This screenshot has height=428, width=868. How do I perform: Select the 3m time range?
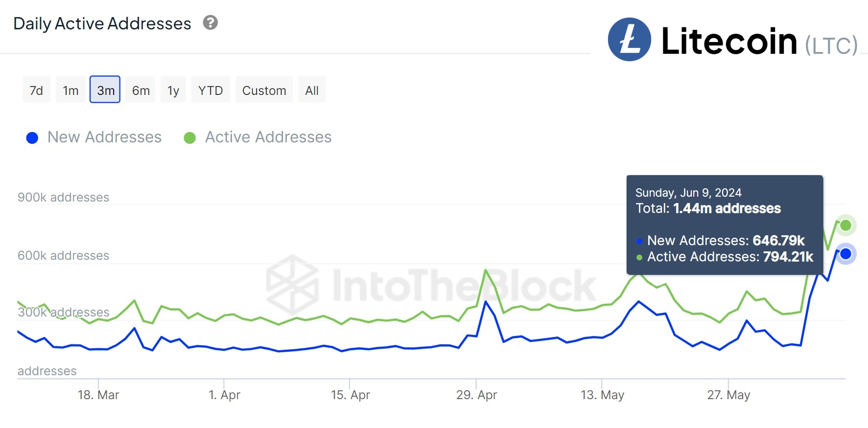click(x=105, y=90)
